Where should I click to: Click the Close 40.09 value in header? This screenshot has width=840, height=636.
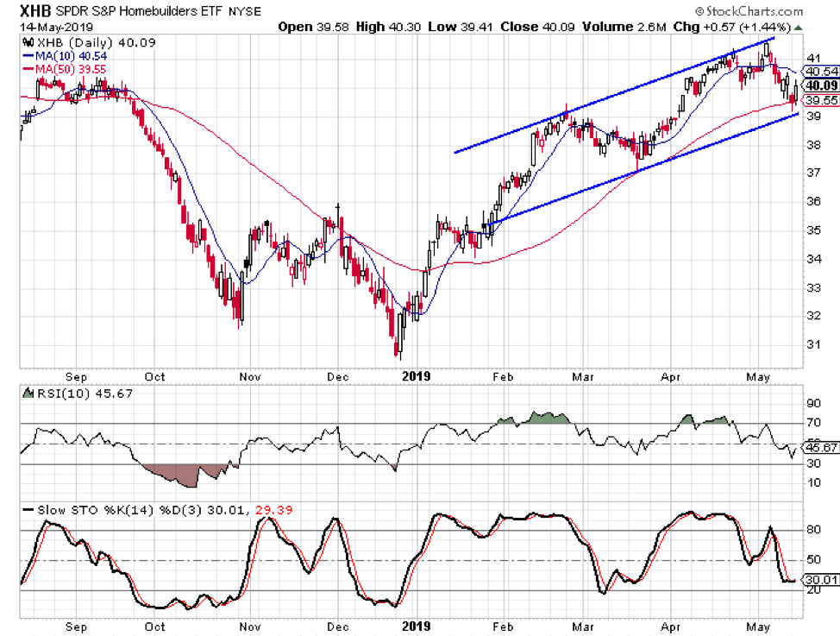point(537,27)
